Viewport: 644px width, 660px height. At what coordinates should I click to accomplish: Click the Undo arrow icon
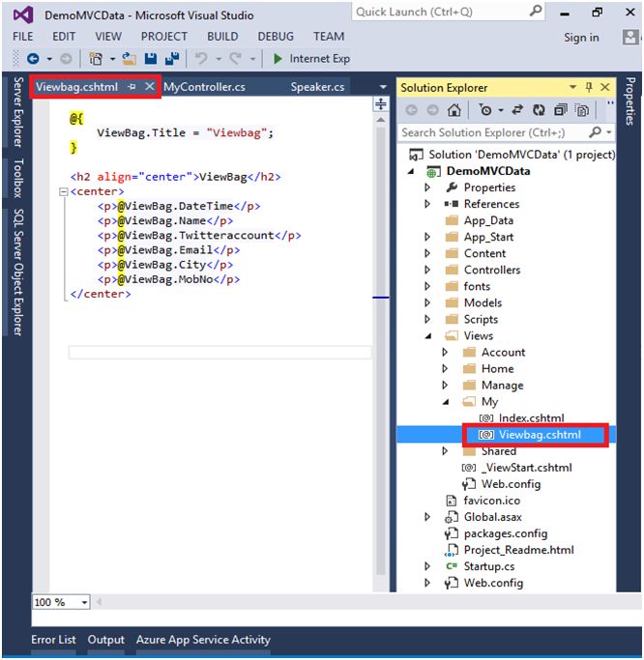pyautogui.click(x=201, y=58)
